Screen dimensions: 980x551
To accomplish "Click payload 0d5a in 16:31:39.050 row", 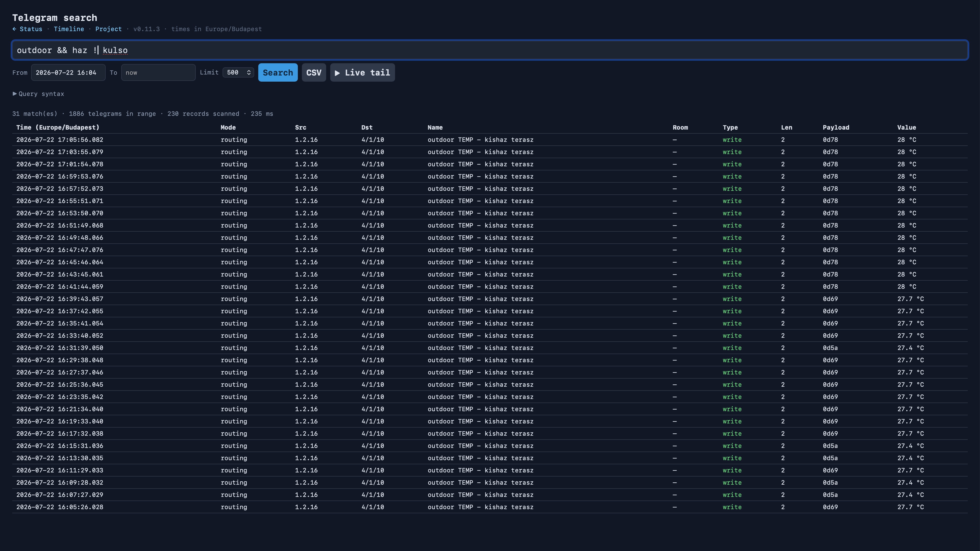I will (830, 348).
